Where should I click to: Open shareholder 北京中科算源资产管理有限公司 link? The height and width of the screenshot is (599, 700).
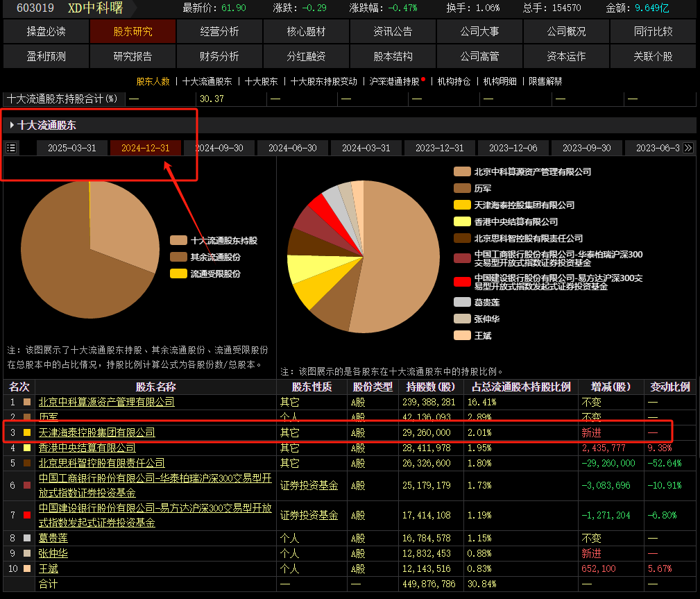(x=106, y=402)
